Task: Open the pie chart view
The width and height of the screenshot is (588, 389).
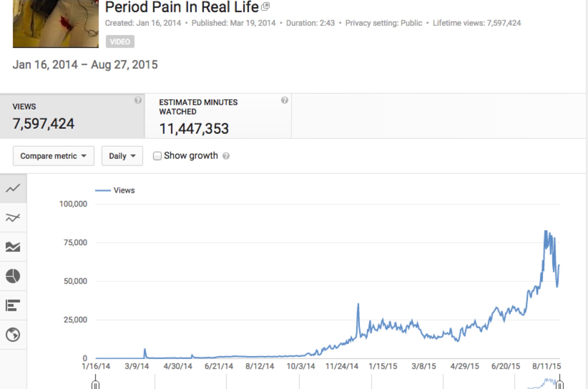Action: (13, 276)
